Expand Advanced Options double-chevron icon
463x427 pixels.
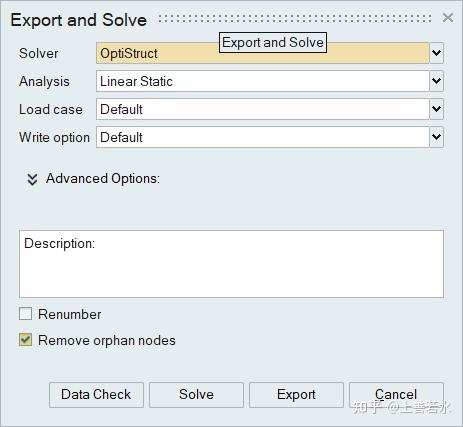pos(32,179)
